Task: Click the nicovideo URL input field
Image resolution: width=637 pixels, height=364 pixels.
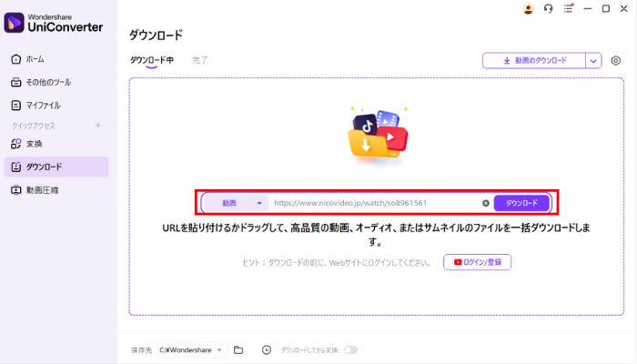Action: click(376, 203)
